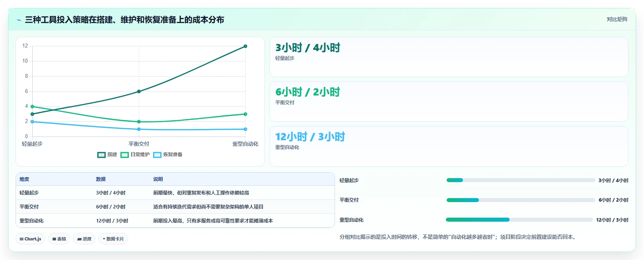
Task: Click the 日常维护 point at 3 for 重型自动化
Action: click(245, 114)
